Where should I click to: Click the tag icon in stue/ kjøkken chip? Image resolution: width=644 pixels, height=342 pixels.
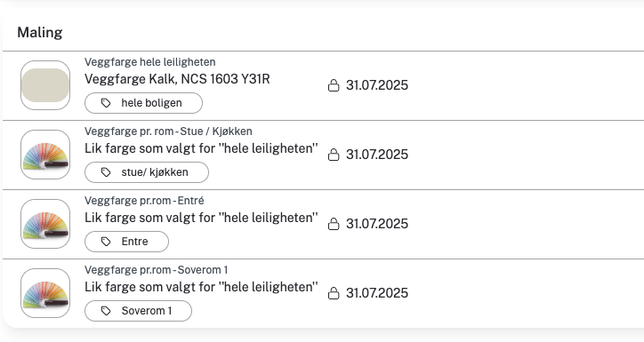tap(106, 172)
